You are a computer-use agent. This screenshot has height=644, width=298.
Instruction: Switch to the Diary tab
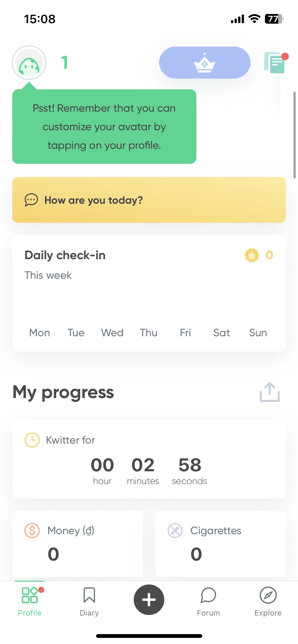89,602
